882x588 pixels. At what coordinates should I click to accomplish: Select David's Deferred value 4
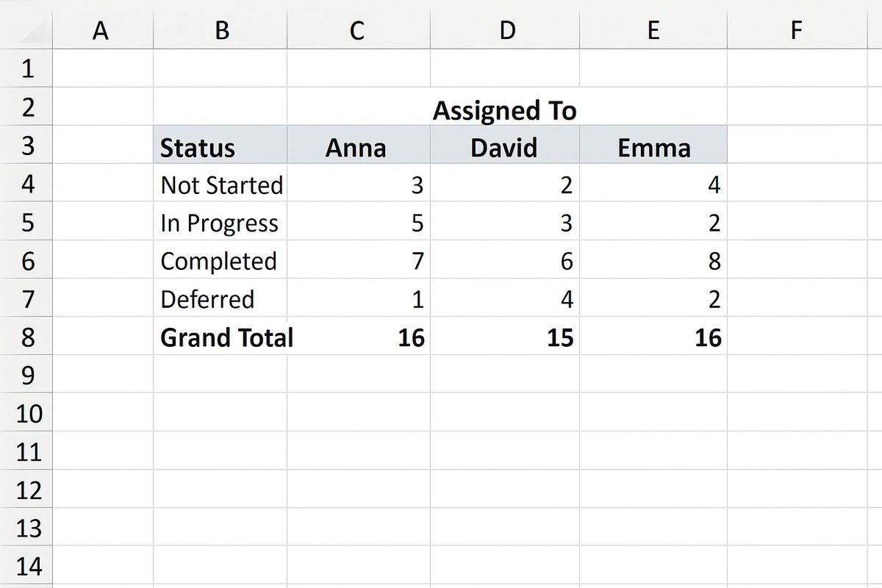(x=504, y=298)
